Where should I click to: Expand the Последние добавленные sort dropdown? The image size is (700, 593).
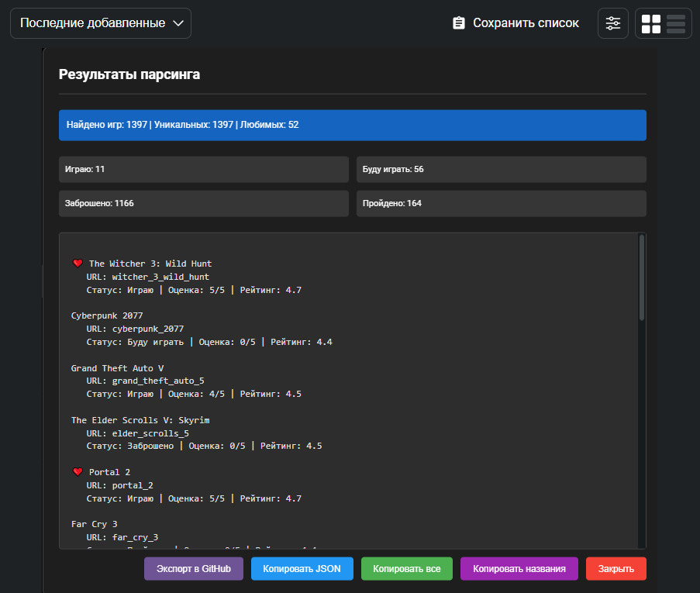[101, 23]
